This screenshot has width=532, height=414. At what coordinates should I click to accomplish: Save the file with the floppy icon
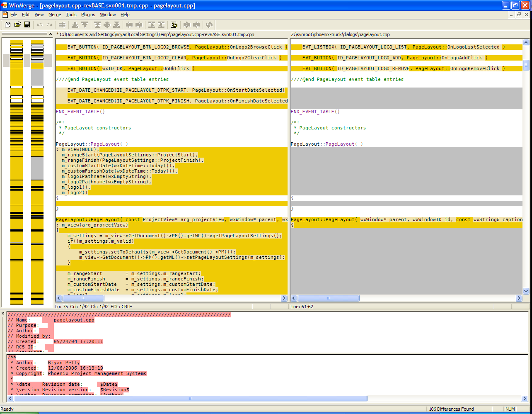click(x=27, y=25)
